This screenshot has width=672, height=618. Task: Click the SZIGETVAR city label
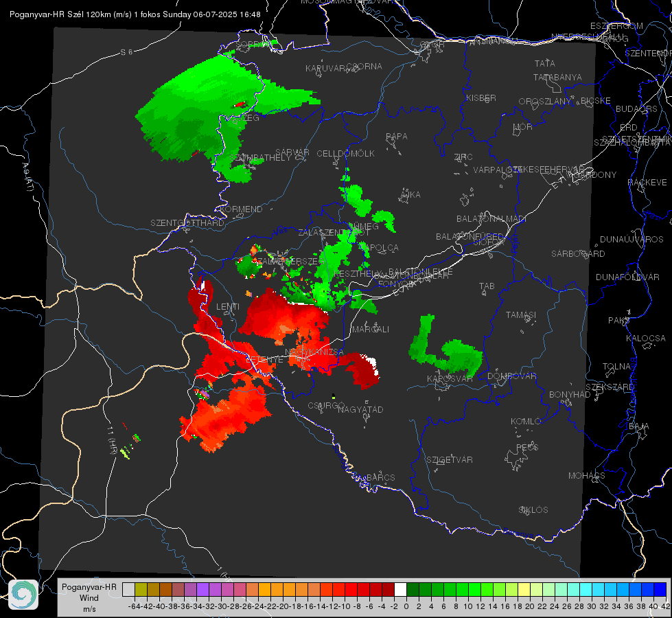click(x=450, y=459)
